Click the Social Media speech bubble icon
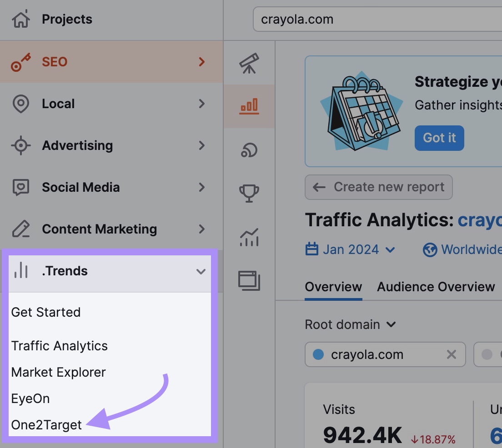The height and width of the screenshot is (448, 502). 21,187
